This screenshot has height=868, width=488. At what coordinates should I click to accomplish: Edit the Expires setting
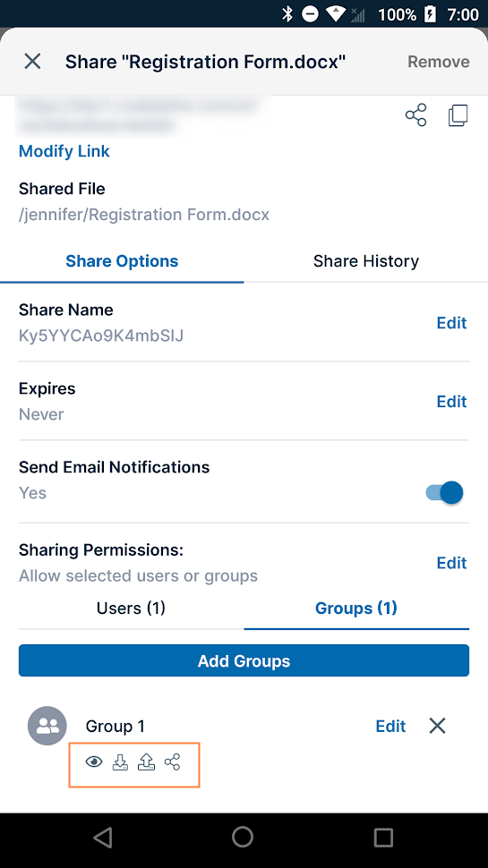(x=451, y=402)
